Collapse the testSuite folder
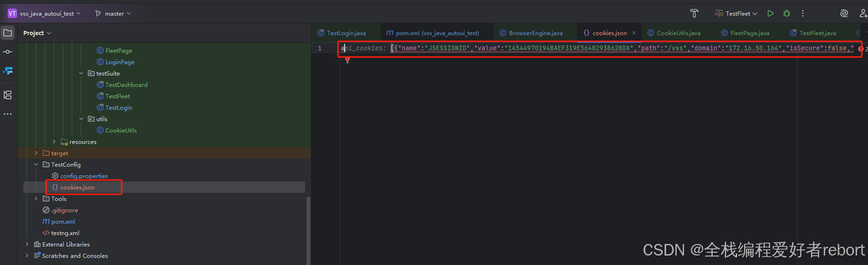Screen dimensions: 868x265 pos(81,73)
